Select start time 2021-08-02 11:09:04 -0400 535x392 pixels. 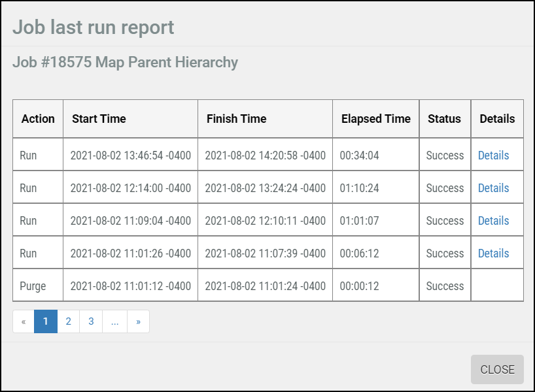point(130,221)
